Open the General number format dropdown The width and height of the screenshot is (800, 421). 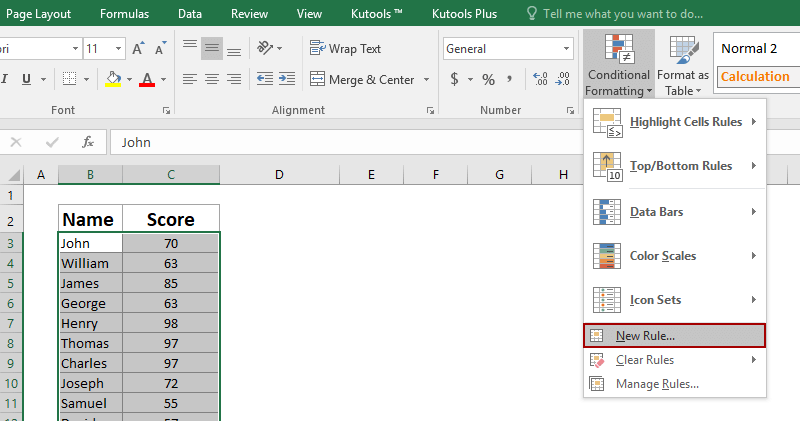pos(566,49)
